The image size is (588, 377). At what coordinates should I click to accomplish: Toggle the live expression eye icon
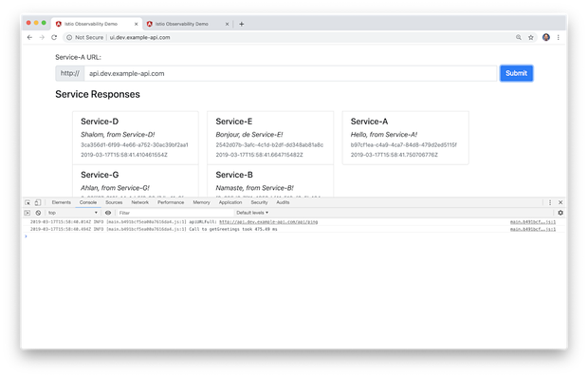tap(108, 213)
